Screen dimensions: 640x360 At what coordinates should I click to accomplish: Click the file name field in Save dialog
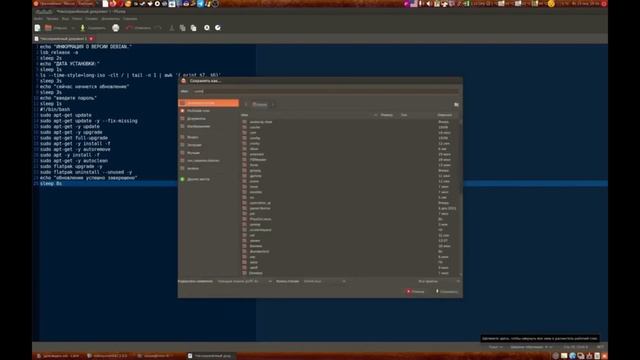pyautogui.click(x=326, y=91)
